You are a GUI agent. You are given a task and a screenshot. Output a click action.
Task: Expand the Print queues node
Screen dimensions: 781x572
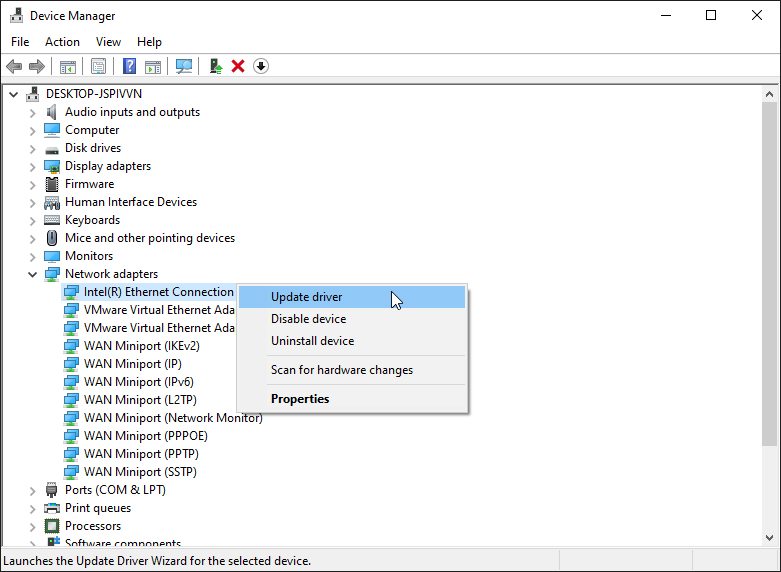32,508
